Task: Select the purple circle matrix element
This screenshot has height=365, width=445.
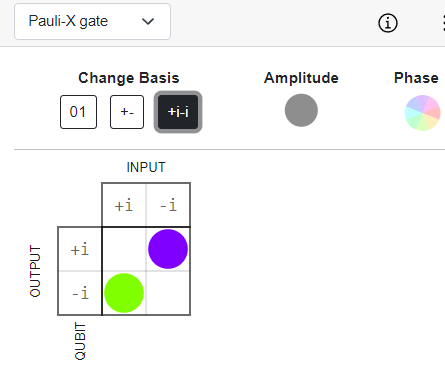Action: coord(168,249)
